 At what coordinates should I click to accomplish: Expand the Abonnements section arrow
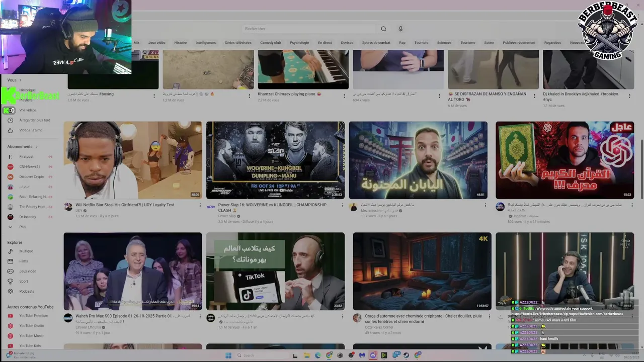point(36,147)
